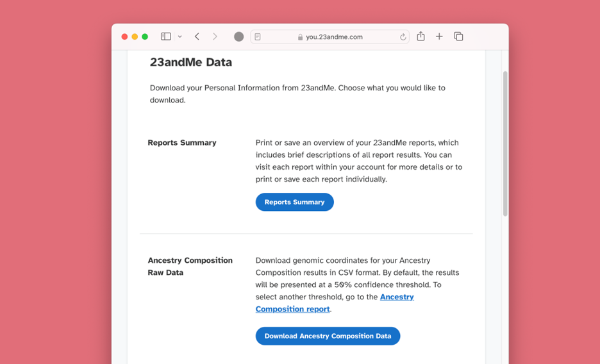
Task: Open the sidebar options dropdown chevron
Action: (180, 37)
